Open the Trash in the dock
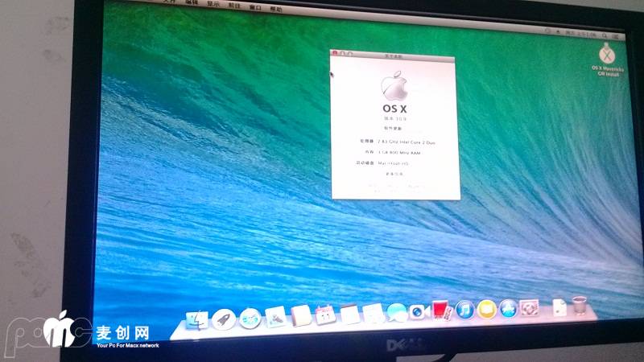644x362 pixels. (580, 305)
